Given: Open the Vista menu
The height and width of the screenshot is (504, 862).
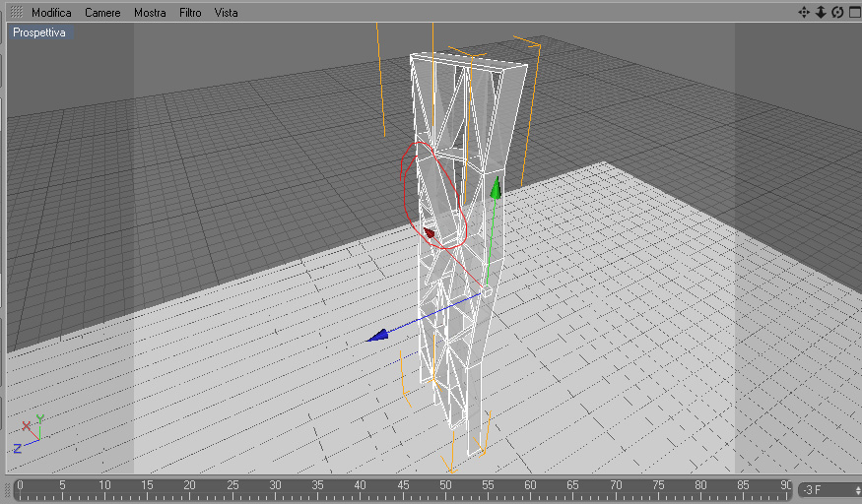Looking at the screenshot, I should coord(226,12).
